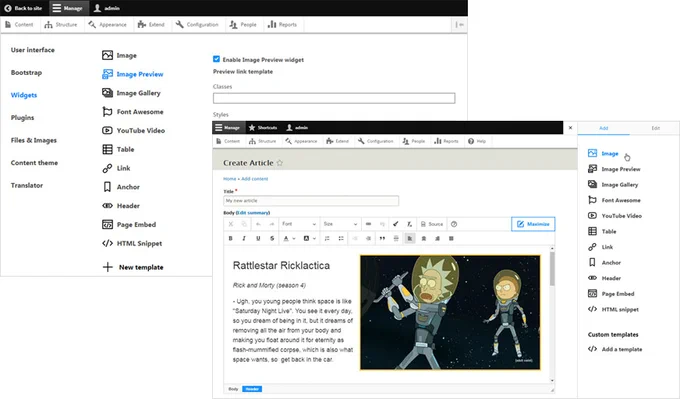Click Add a template under Custom templates
Screen dimensions: 680x399
(x=615, y=349)
